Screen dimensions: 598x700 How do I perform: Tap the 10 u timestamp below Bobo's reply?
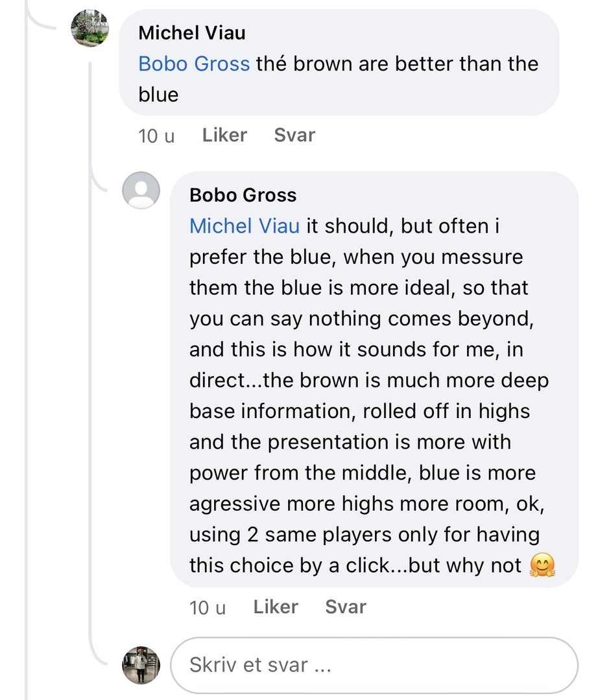(208, 607)
